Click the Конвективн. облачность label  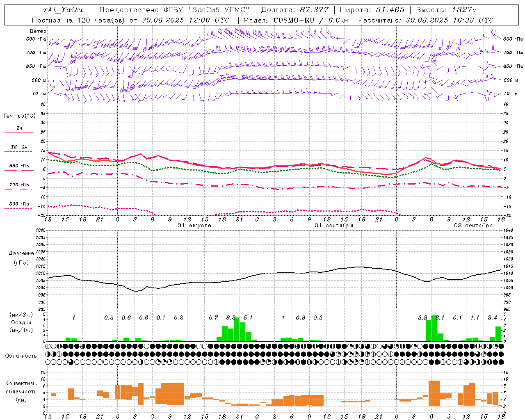21,387
